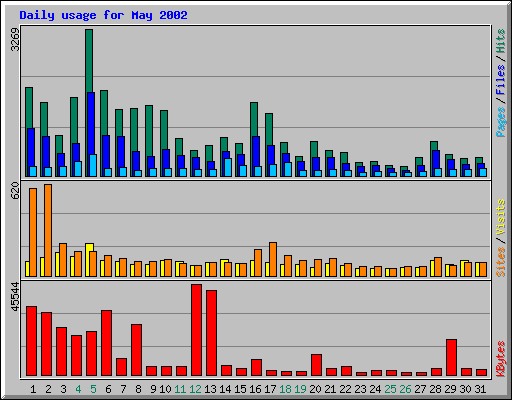This screenshot has width=512, height=400.
Task: Click the red KBytes bar for day 8
Action: [x=137, y=350]
